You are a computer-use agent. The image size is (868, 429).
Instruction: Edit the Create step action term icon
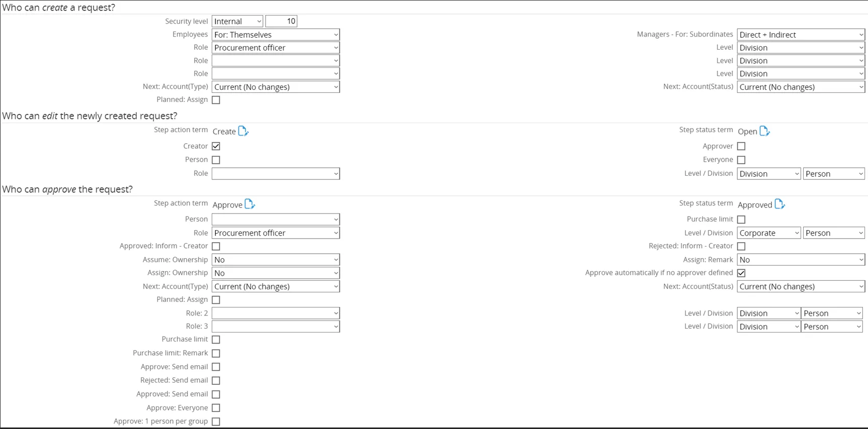[x=243, y=131]
